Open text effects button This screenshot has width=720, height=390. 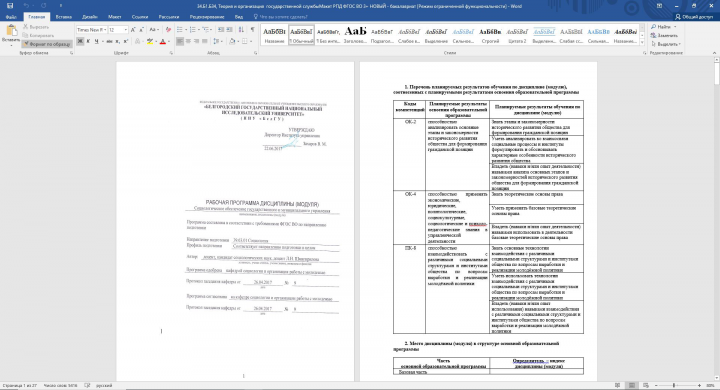point(138,41)
